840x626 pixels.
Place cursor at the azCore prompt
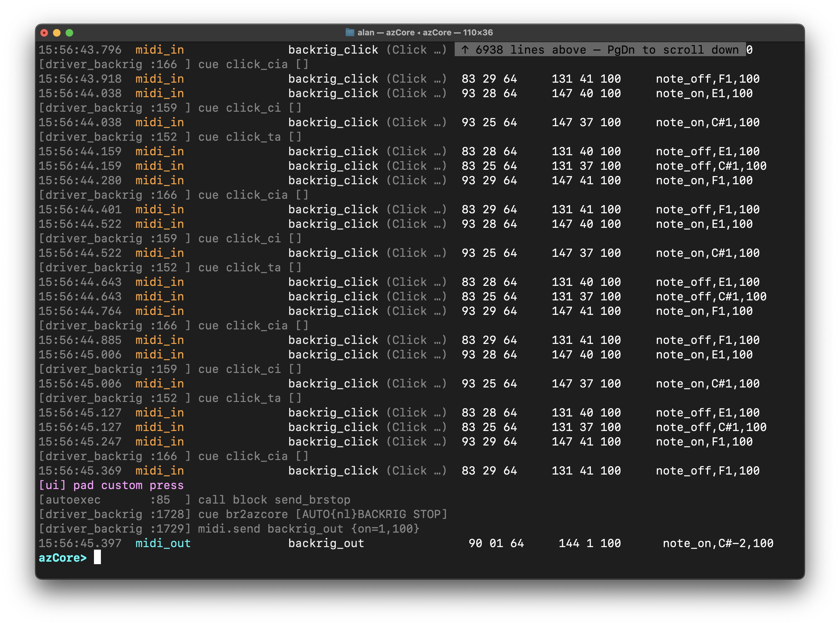(98, 558)
